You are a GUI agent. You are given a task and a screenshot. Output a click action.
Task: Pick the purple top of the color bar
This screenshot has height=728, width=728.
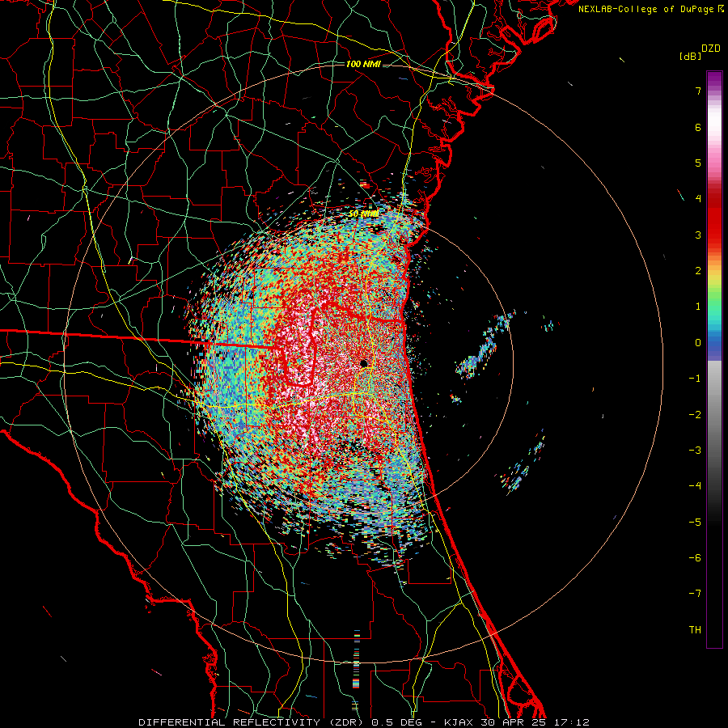714,78
